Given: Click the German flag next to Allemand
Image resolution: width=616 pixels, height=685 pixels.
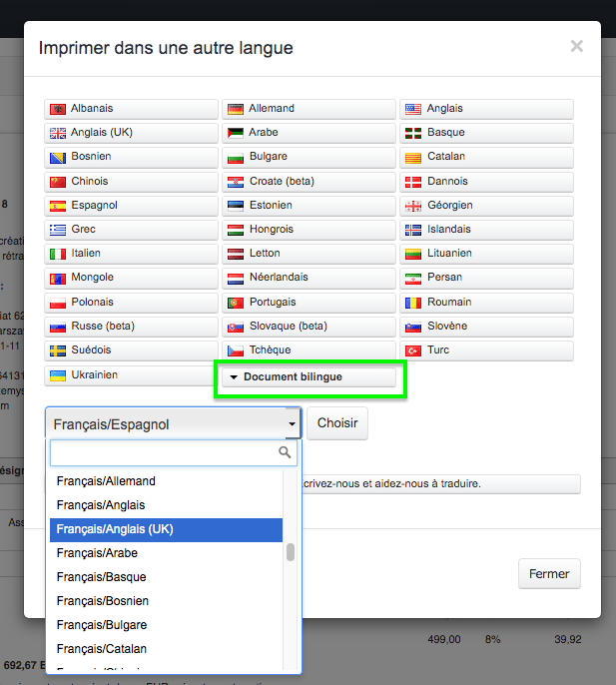Looking at the screenshot, I should pos(236,109).
